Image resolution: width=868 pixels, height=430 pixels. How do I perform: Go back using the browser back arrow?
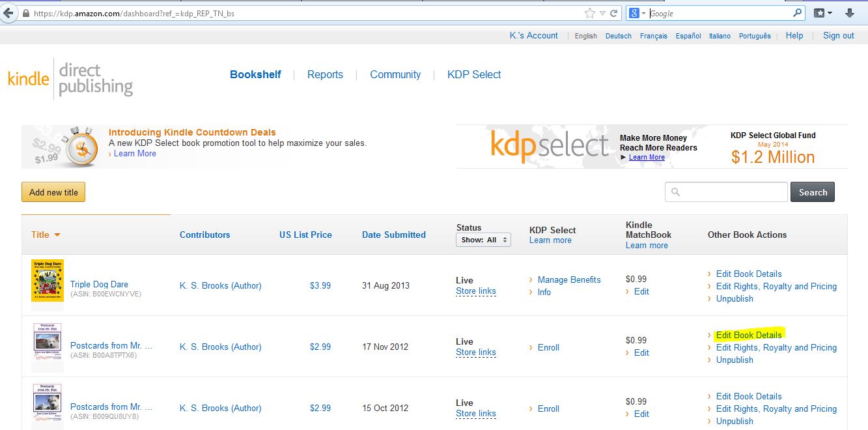click(x=8, y=13)
